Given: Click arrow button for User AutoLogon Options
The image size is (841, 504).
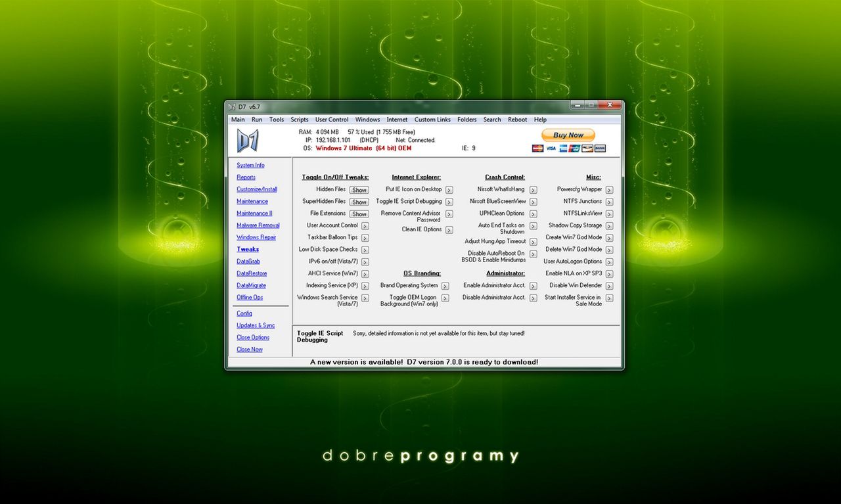Looking at the screenshot, I should tap(609, 262).
